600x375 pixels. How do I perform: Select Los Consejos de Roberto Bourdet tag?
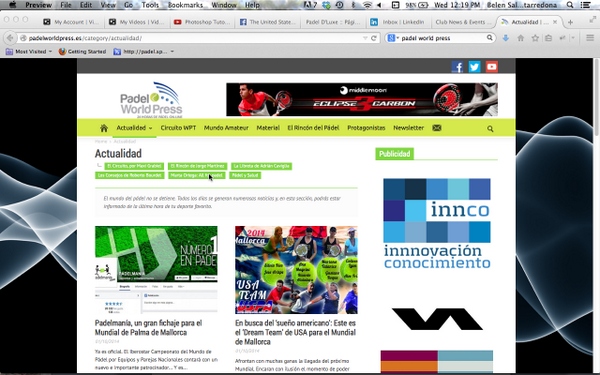pyautogui.click(x=130, y=175)
